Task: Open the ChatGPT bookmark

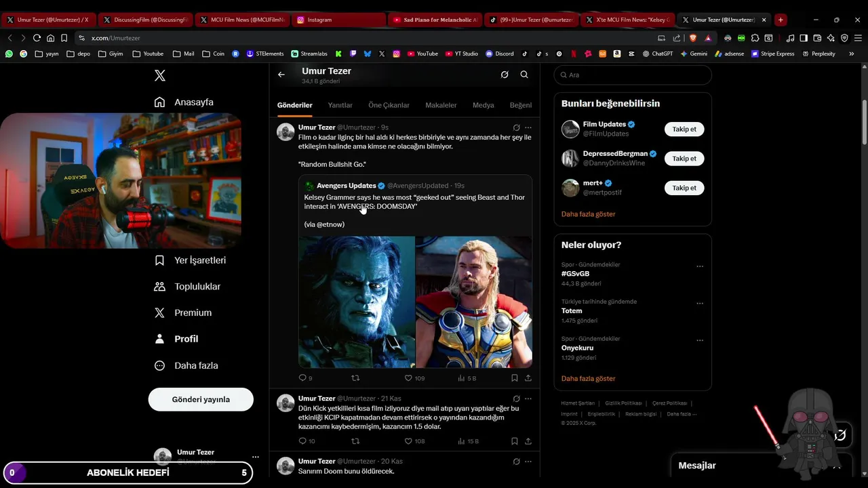Action: [x=658, y=54]
